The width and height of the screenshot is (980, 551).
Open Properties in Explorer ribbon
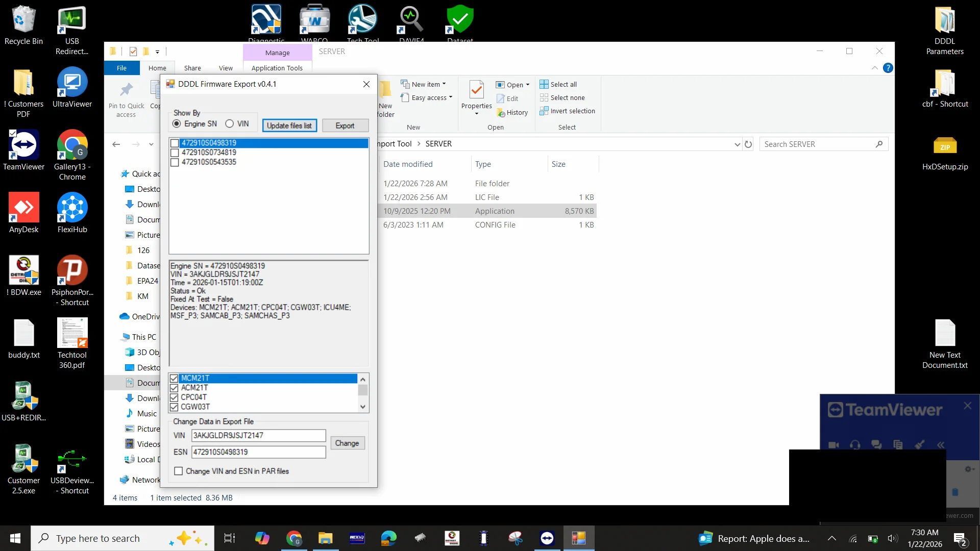[476, 98]
